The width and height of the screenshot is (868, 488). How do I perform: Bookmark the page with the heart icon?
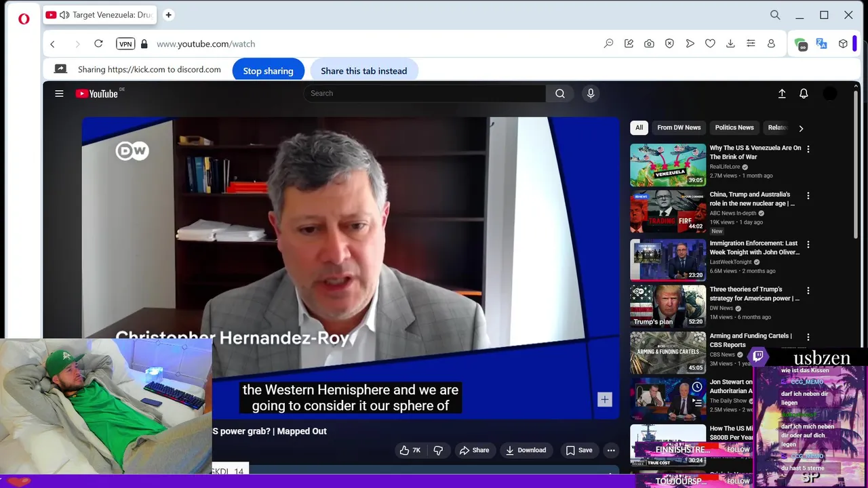coord(710,43)
